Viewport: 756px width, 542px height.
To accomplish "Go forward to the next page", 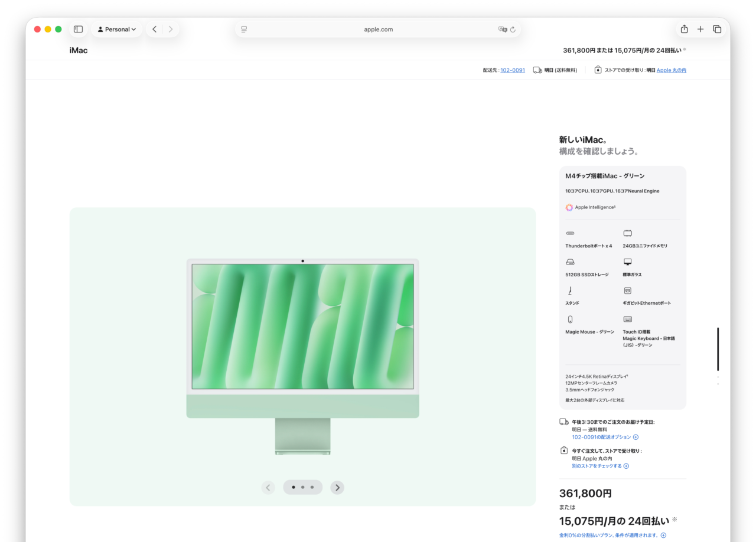I will pyautogui.click(x=171, y=29).
